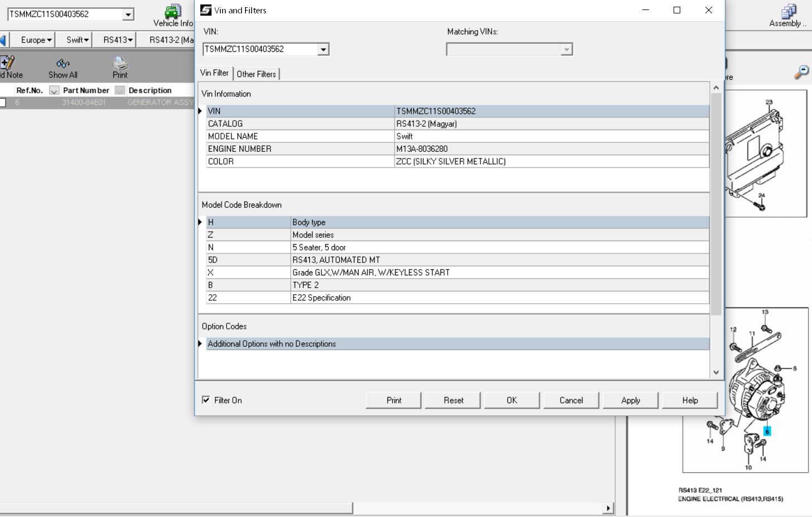Toggle the Filter On checkbox

click(206, 400)
